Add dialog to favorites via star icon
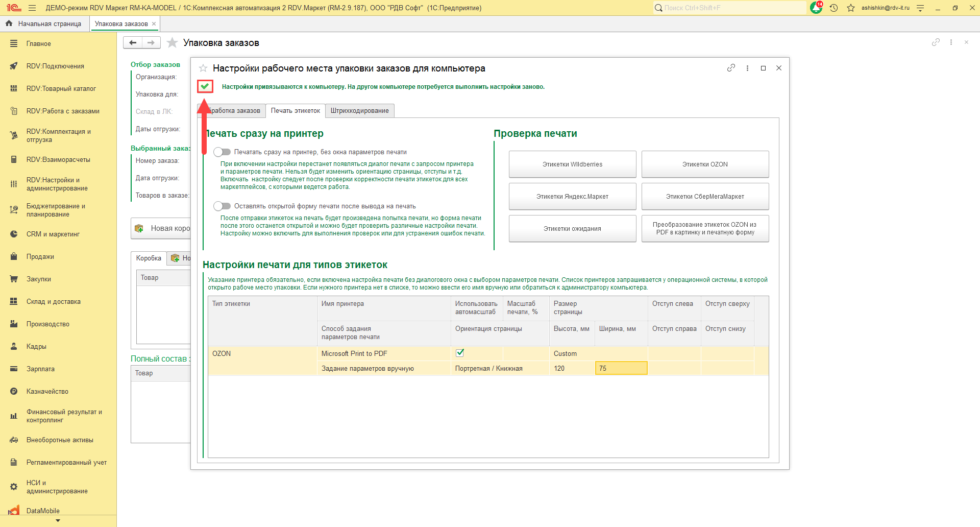This screenshot has width=980, height=527. coord(203,68)
